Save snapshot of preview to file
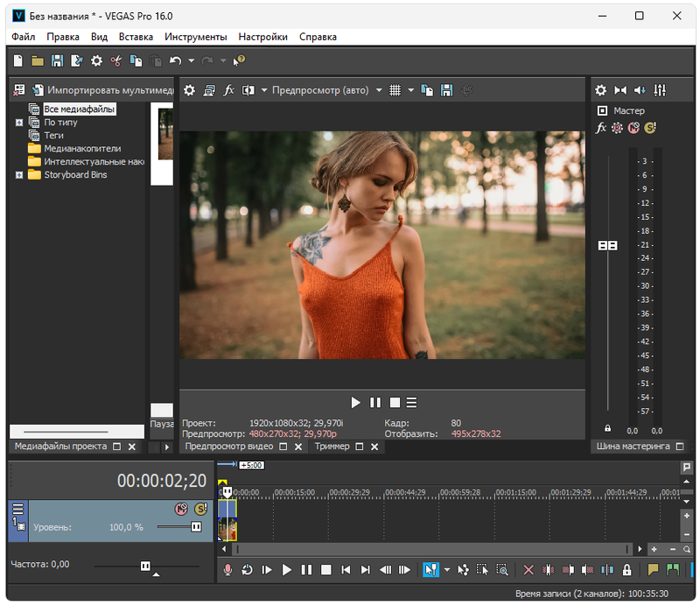 [x=447, y=90]
